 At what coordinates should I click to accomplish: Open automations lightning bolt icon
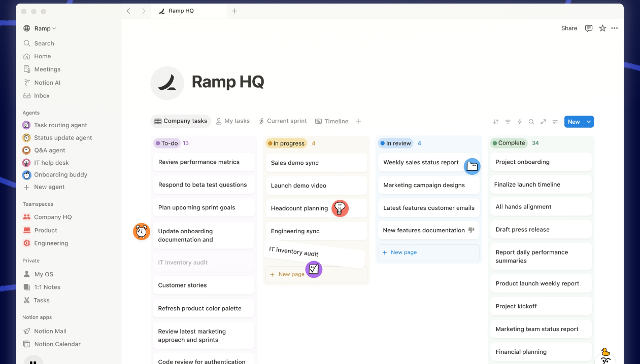tap(519, 122)
